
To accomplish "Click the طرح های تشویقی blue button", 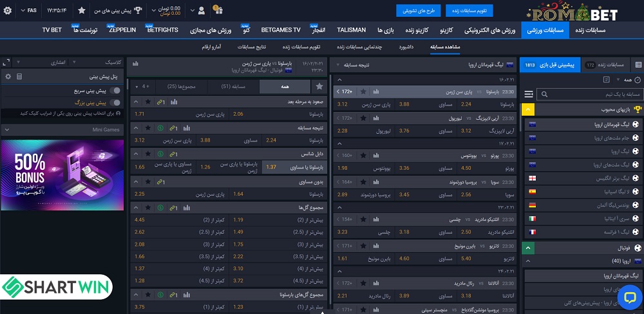I will [418, 11].
